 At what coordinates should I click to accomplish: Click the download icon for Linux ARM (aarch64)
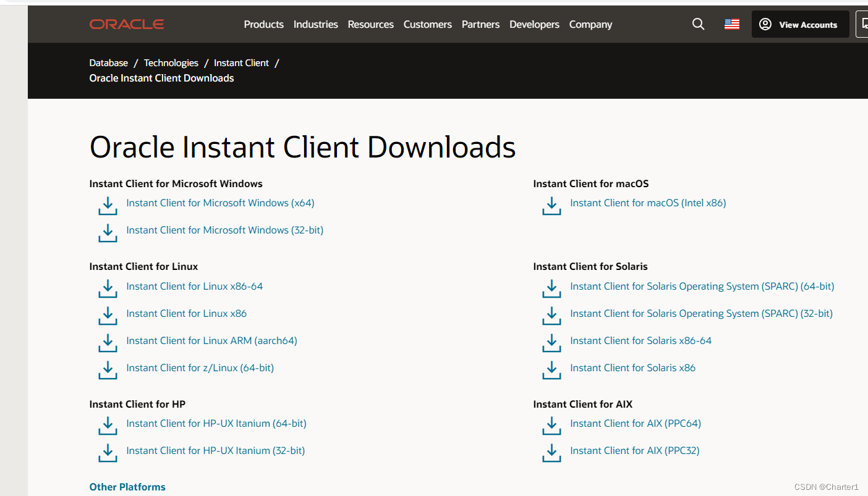(108, 343)
